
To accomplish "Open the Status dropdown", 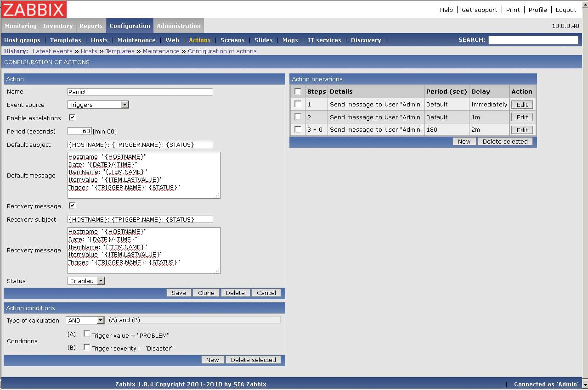I will click(x=86, y=281).
